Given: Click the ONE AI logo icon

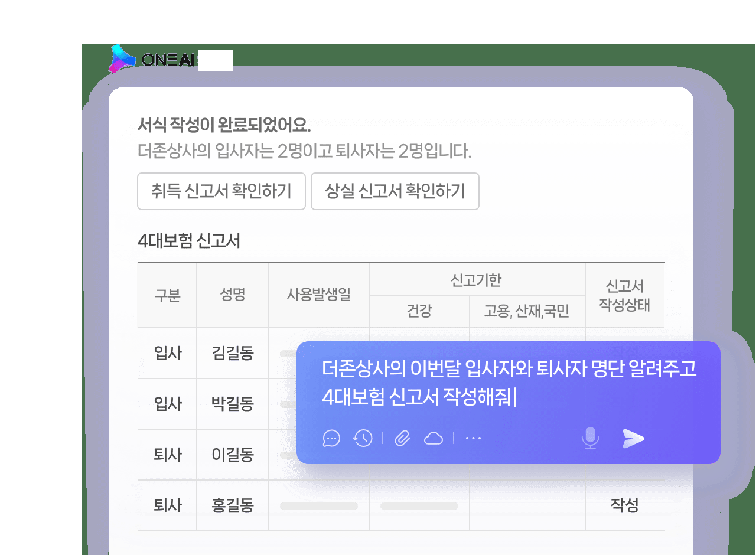Looking at the screenshot, I should pyautogui.click(x=123, y=60).
